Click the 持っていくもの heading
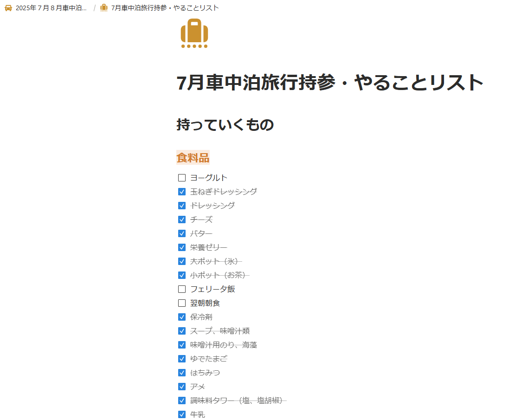The width and height of the screenshot is (515, 420). (225, 125)
